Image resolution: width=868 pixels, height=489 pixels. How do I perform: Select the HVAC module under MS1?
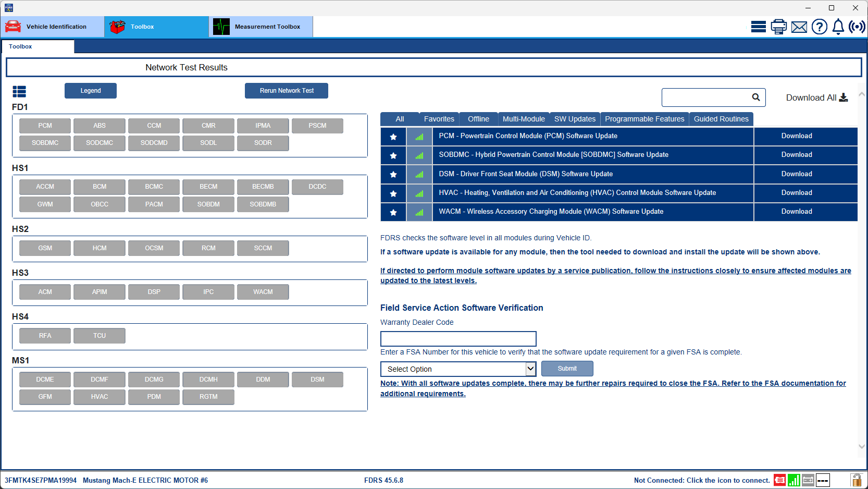point(100,397)
